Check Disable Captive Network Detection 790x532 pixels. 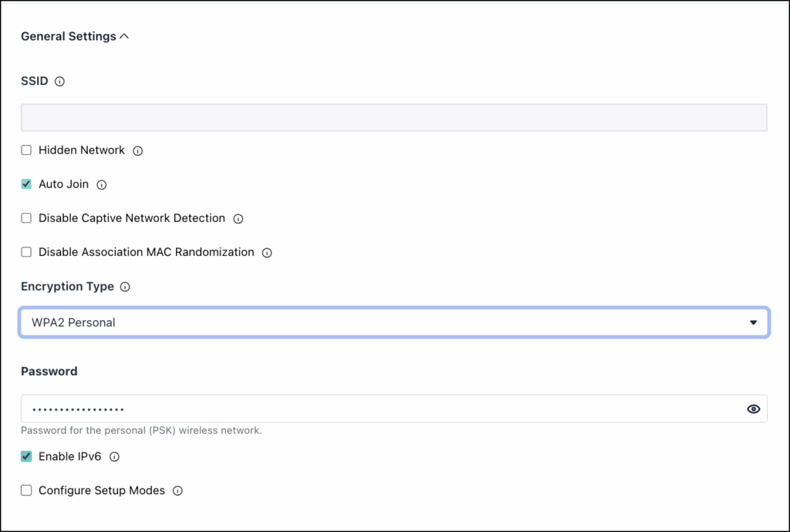pyautogui.click(x=26, y=218)
